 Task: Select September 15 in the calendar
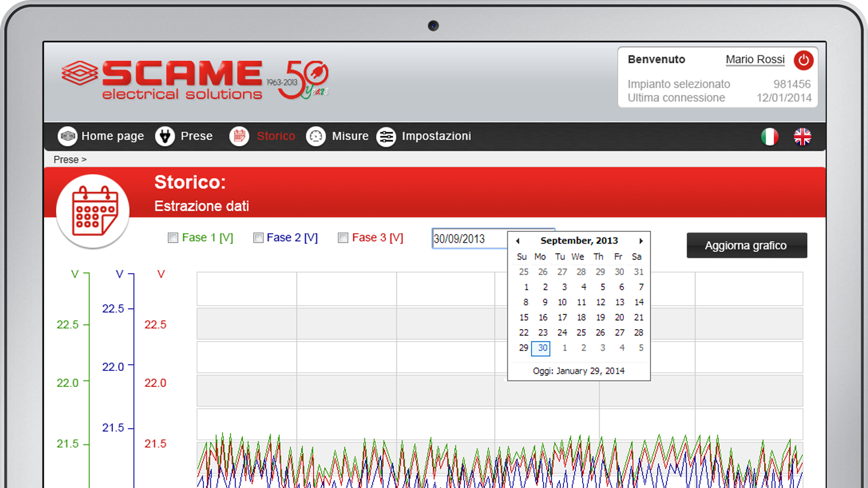click(524, 318)
